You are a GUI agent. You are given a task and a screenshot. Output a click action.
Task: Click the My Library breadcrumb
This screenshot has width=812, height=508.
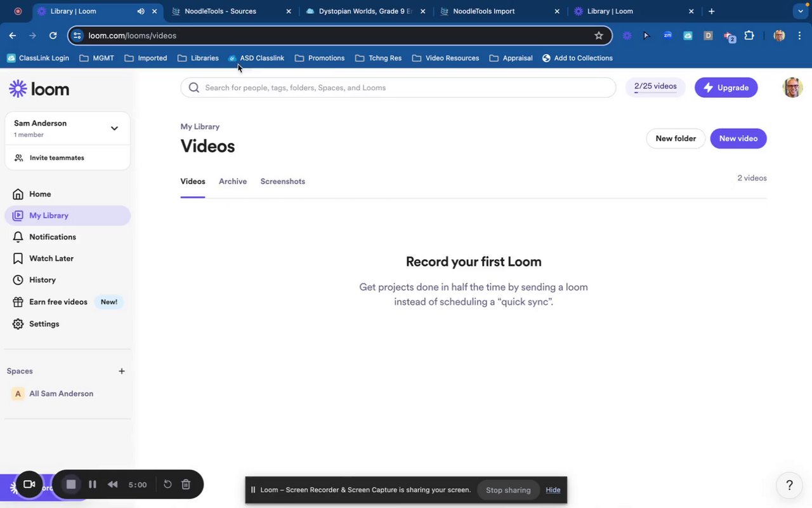click(x=200, y=126)
